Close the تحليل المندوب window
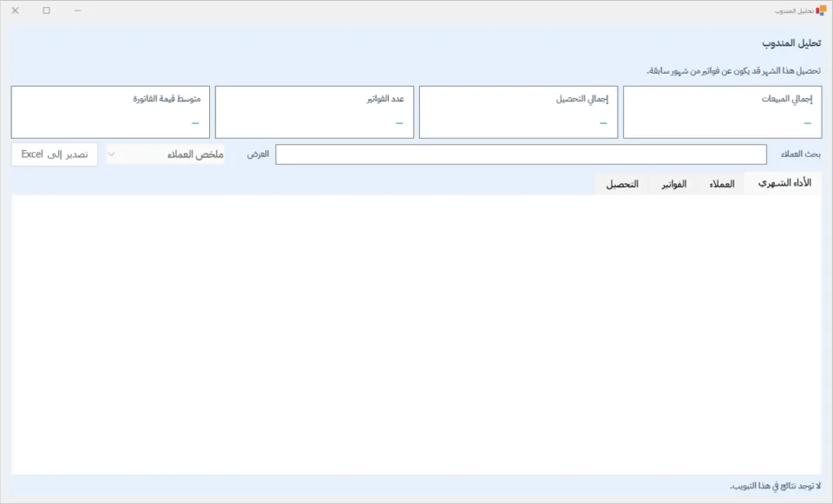 (x=16, y=10)
